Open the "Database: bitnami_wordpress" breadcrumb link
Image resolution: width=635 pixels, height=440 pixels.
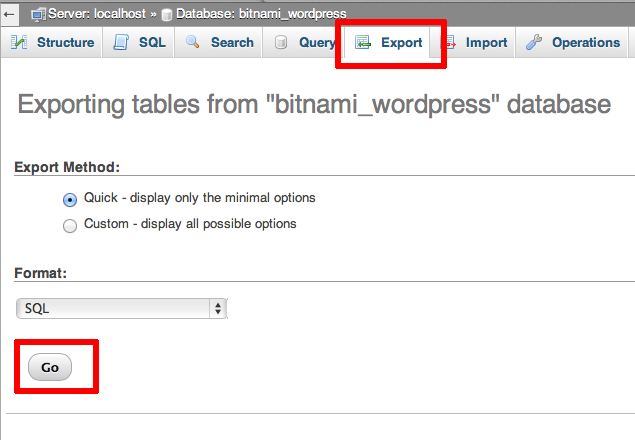tap(260, 15)
